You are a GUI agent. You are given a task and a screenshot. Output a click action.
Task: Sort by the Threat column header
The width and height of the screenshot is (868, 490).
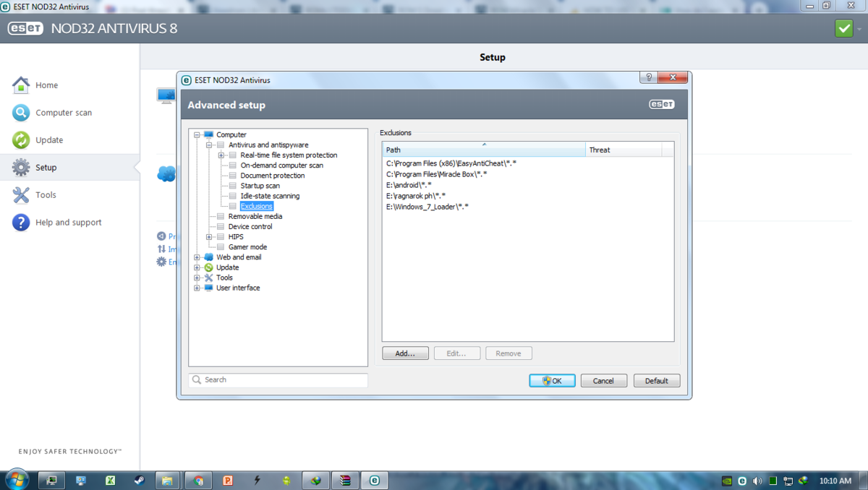tap(624, 150)
